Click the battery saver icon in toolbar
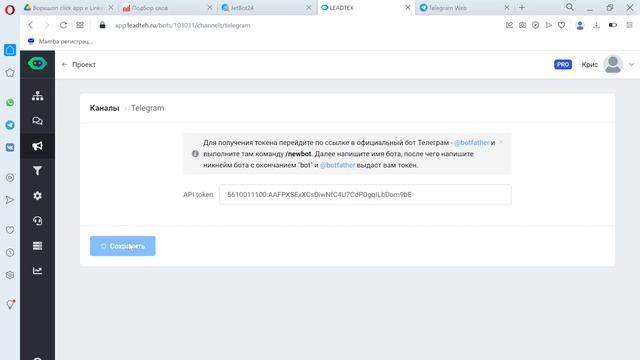640x360 pixels. (613, 25)
